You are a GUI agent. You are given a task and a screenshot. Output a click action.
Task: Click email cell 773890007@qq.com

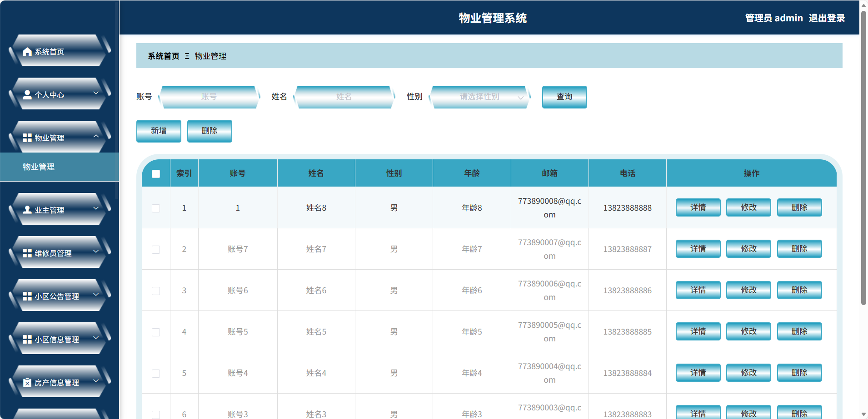549,249
